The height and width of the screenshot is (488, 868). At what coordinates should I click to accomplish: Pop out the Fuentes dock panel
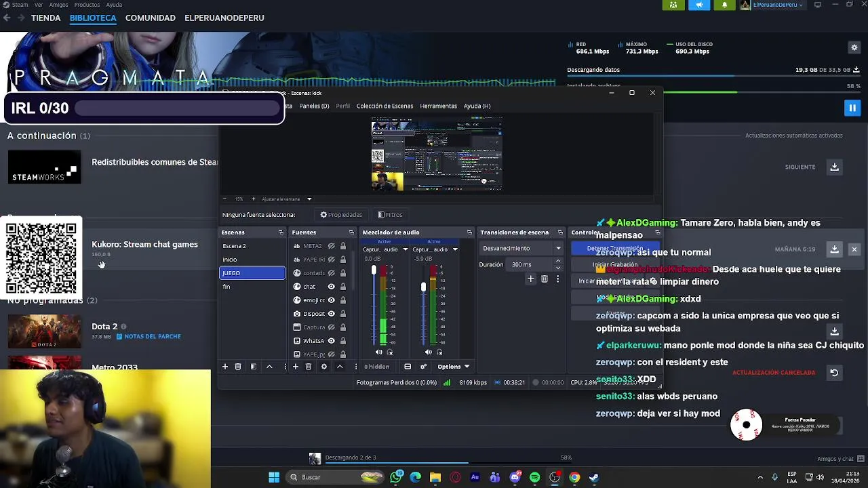[x=351, y=232]
